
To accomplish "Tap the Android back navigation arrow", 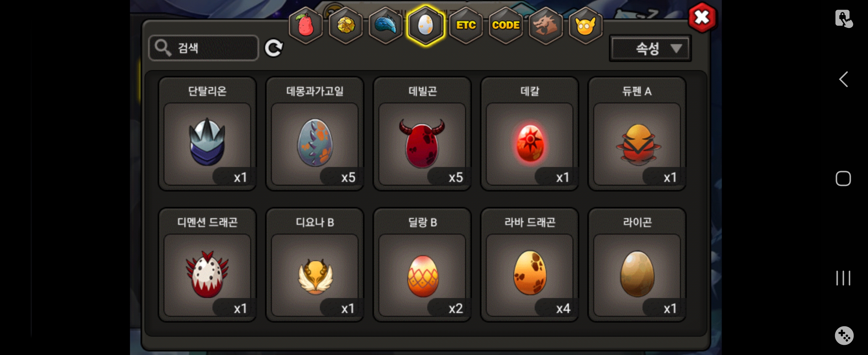I will (843, 80).
